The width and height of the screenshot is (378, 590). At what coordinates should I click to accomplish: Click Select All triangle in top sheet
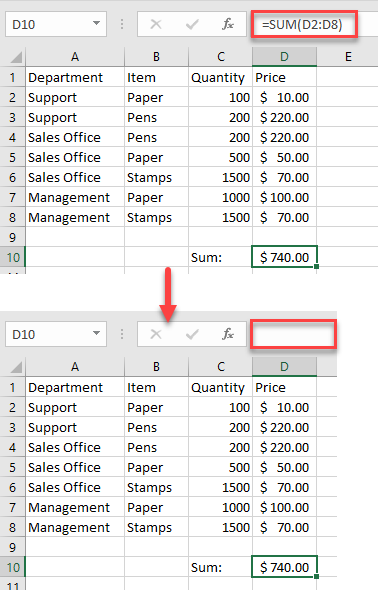[16, 57]
